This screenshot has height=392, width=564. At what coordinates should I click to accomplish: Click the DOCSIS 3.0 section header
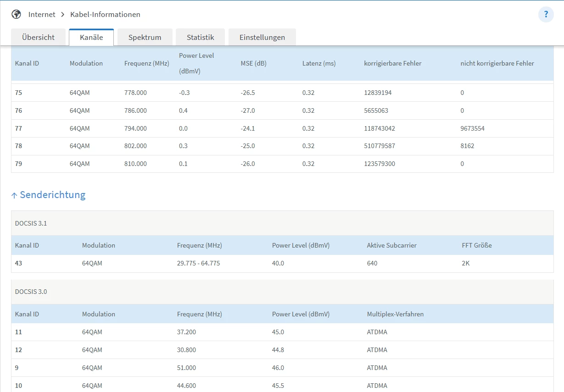point(31,292)
